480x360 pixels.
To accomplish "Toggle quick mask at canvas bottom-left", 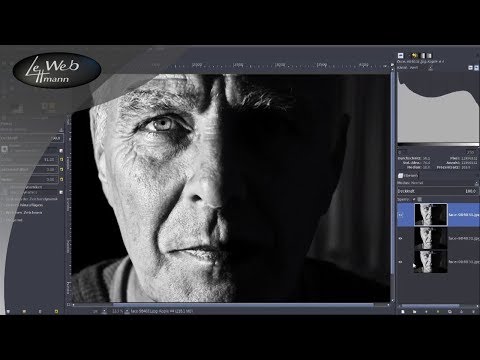I will click(69, 304).
